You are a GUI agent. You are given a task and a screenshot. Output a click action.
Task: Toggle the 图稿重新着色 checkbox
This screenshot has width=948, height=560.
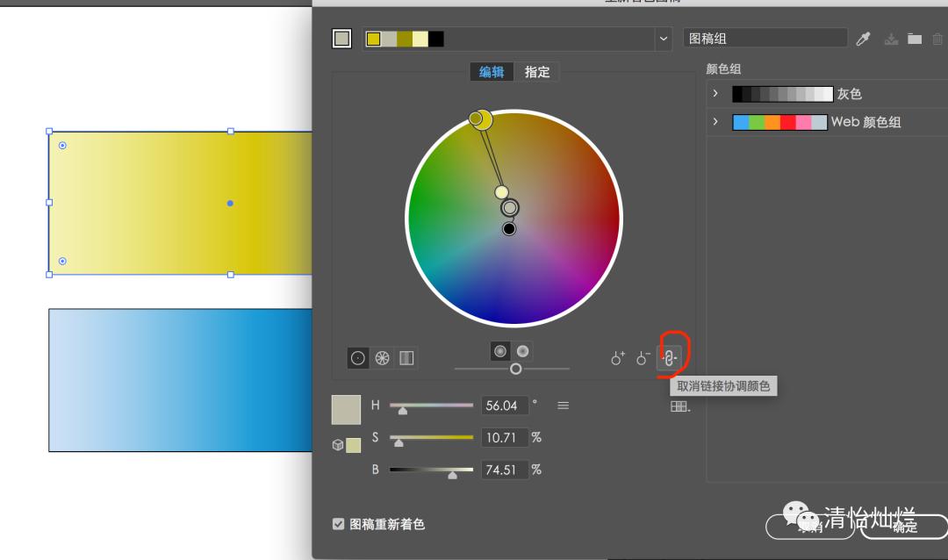pyautogui.click(x=338, y=524)
